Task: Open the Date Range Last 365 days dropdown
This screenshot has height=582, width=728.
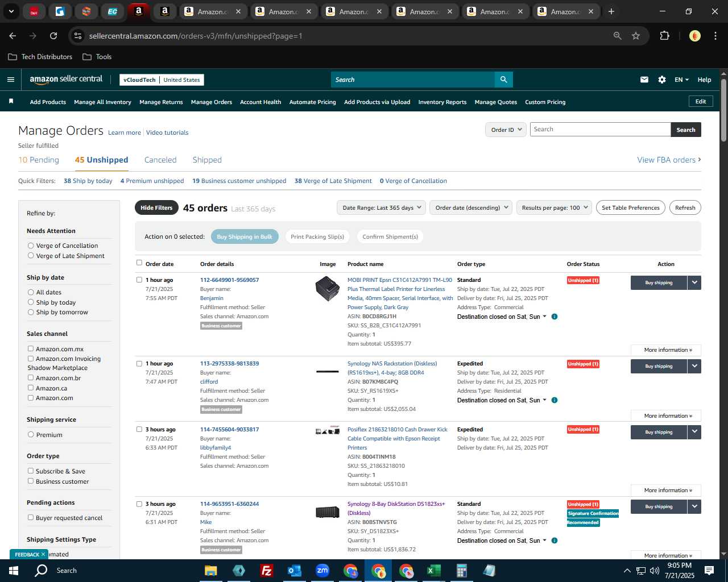Action: click(381, 207)
